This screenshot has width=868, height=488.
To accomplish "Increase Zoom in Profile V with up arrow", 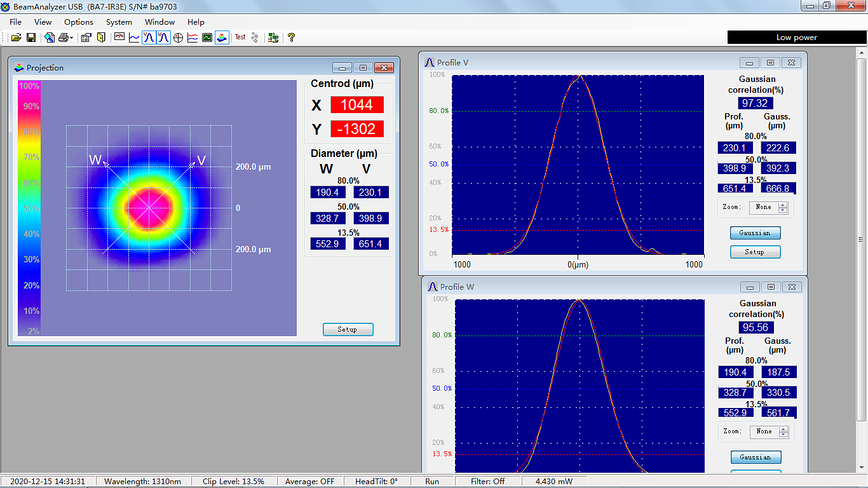I will [783, 205].
